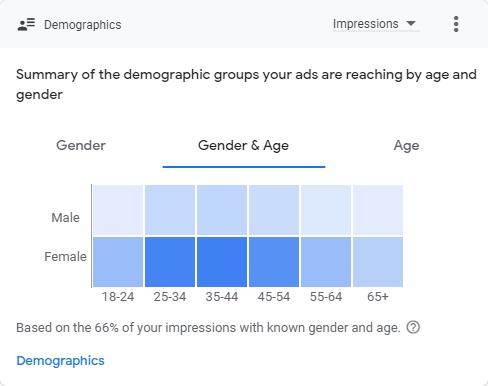Open the three-dot more options menu
Viewport: 488px width, 386px height.
click(456, 24)
